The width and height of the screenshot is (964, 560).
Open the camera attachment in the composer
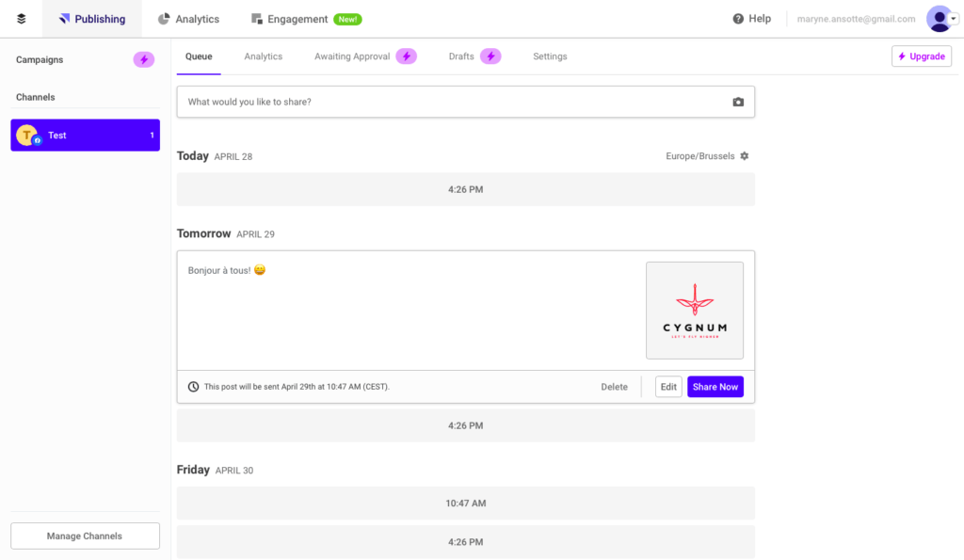pos(738,102)
